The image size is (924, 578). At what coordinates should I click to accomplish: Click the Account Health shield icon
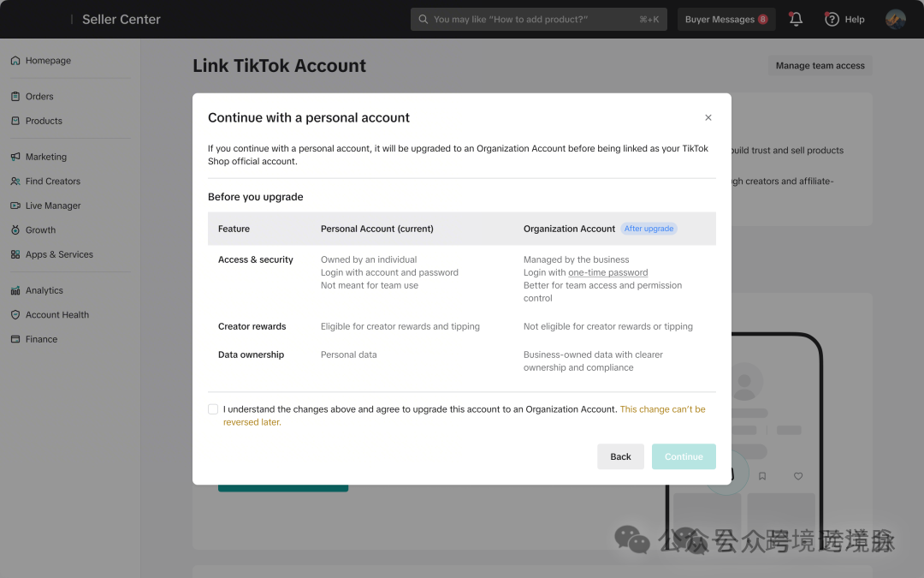point(15,315)
